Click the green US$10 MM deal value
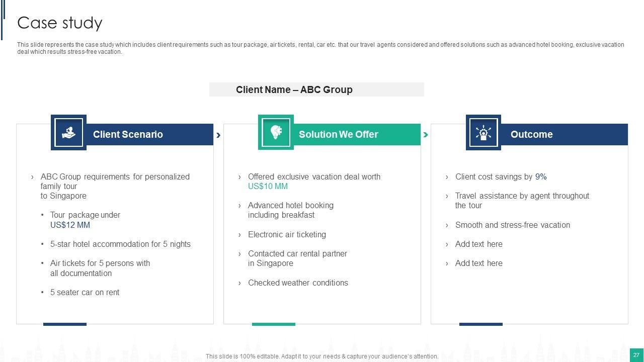Image resolution: width=644 pixels, height=362 pixels. pos(268,186)
